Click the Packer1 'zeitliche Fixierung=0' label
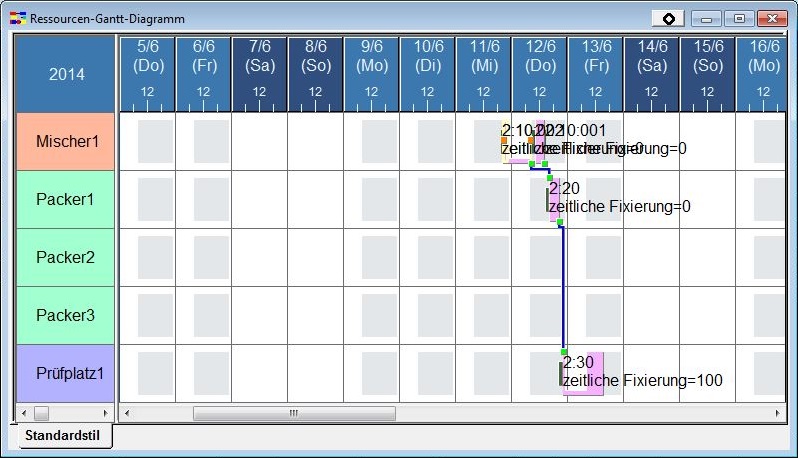 pyautogui.click(x=620, y=206)
